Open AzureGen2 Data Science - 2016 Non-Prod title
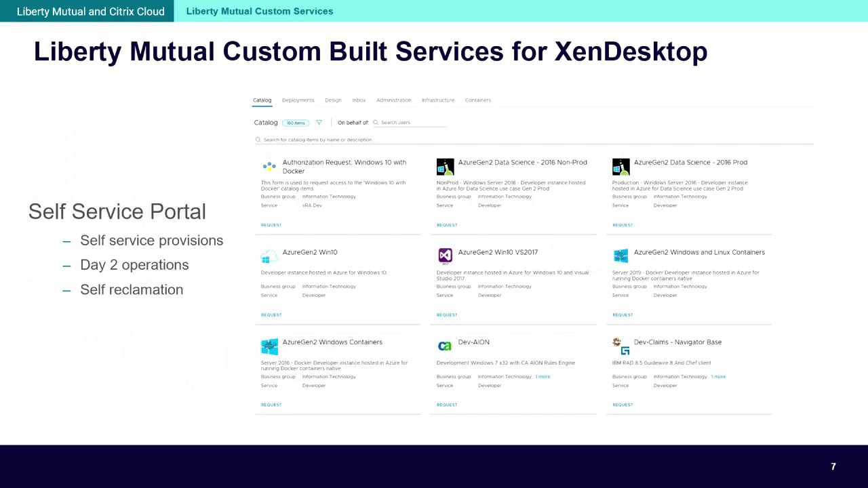 coord(522,163)
